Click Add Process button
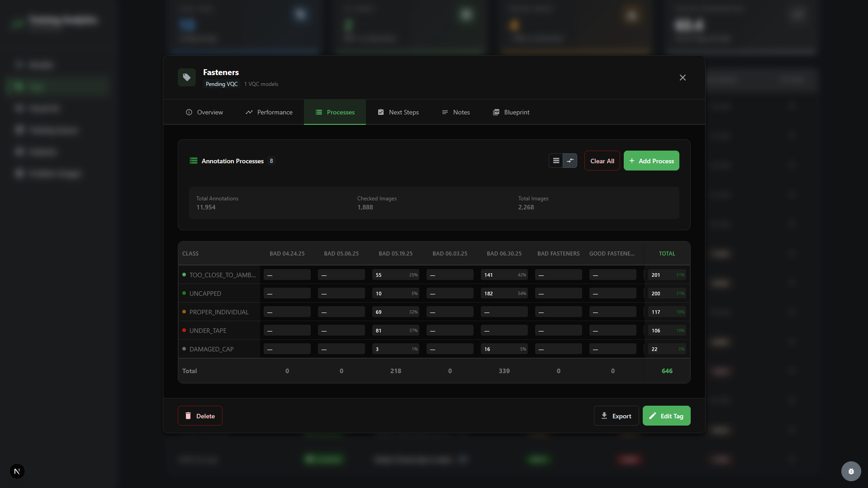 (651, 161)
